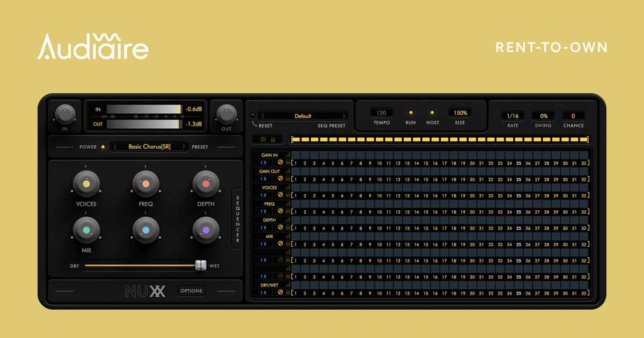Toggle step 25 in the VOICES row
The width and height of the screenshot is (644, 338).
click(x=518, y=187)
